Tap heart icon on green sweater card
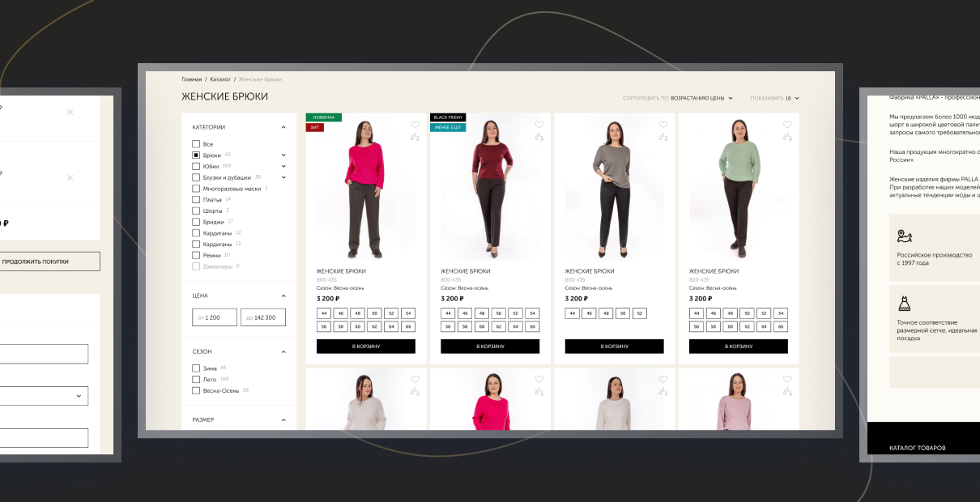980x502 pixels. pos(787,125)
